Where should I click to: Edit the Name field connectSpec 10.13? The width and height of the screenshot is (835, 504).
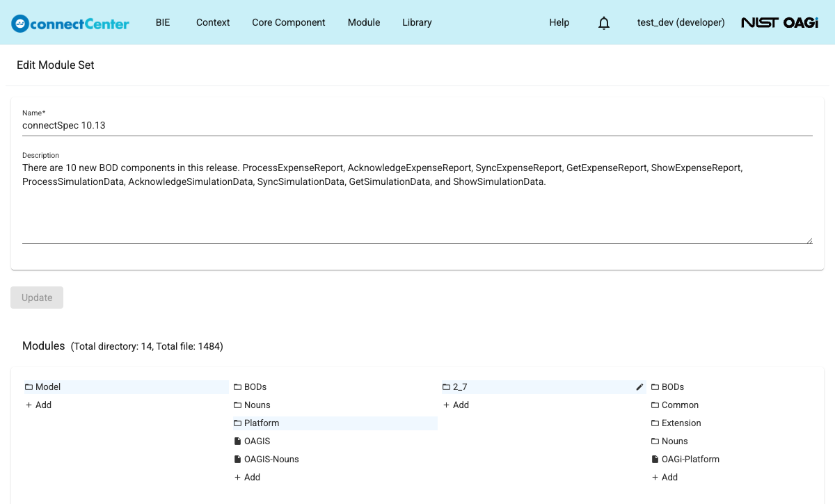pos(417,126)
